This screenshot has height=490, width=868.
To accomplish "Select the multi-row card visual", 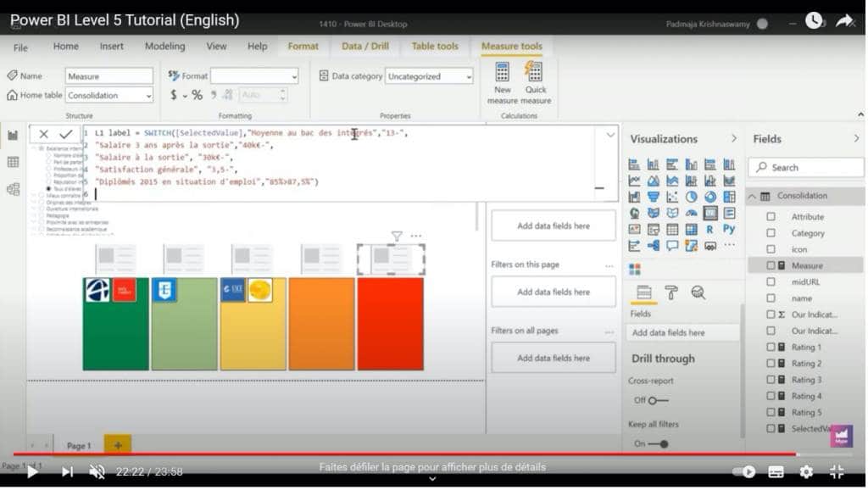I will click(x=730, y=213).
